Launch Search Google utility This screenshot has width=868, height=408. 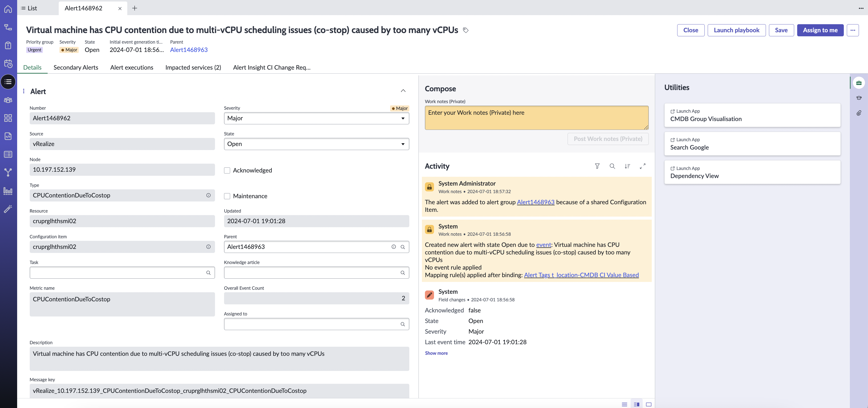click(x=752, y=144)
